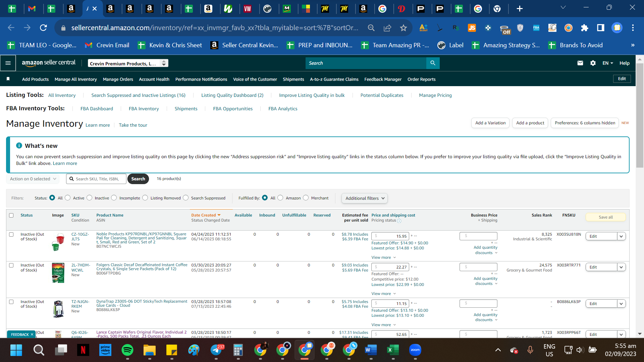The image size is (644, 362).
Task: Open Preferences: 6 columns hidden button
Action: pyautogui.click(x=585, y=123)
